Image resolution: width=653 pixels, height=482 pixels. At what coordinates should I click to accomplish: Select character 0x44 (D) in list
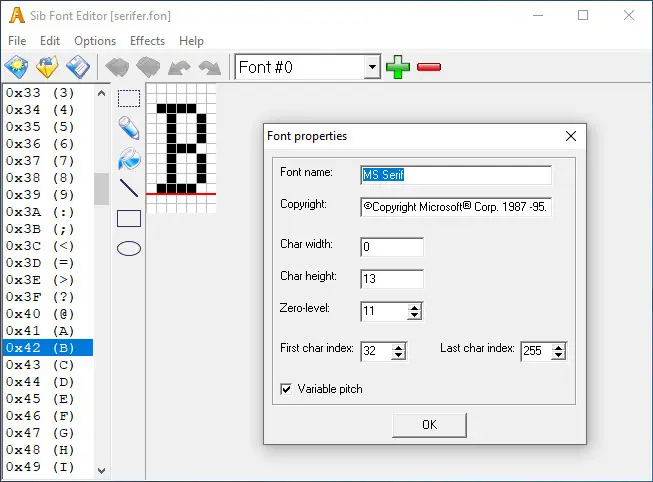[47, 382]
